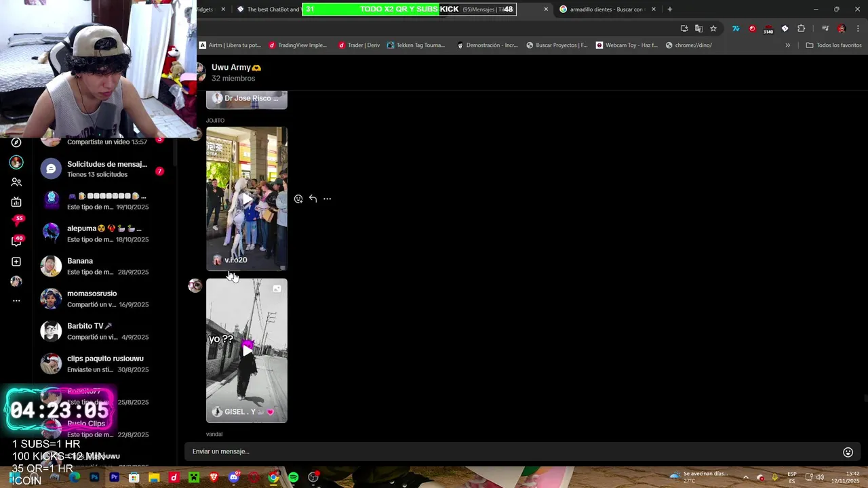This screenshot has height=488, width=868.
Task: Open TradingView Imple... bookmark
Action: pos(298,45)
